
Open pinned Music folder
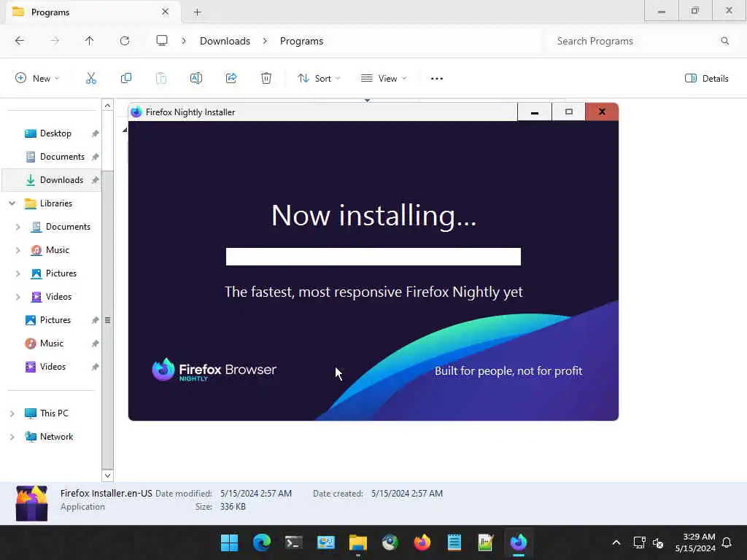pyautogui.click(x=52, y=344)
